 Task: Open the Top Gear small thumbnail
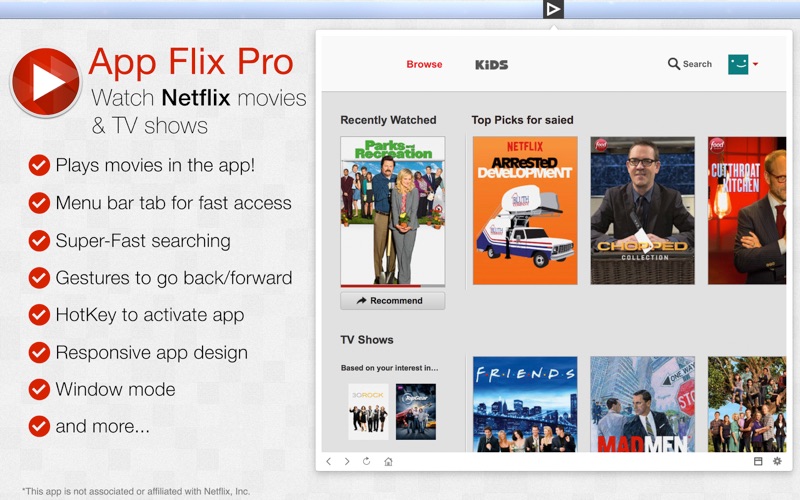[x=416, y=412]
